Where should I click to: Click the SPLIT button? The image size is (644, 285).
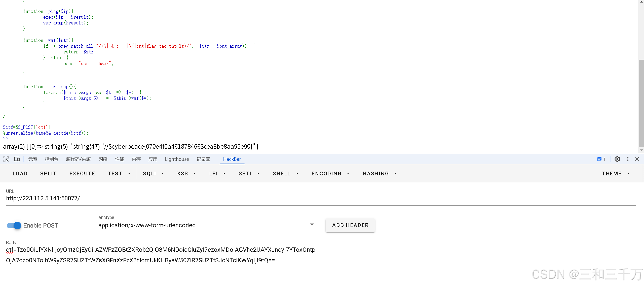[x=48, y=173]
